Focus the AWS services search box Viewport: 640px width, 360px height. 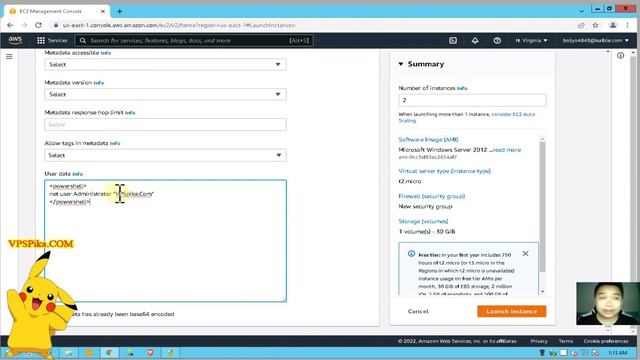click(x=194, y=40)
